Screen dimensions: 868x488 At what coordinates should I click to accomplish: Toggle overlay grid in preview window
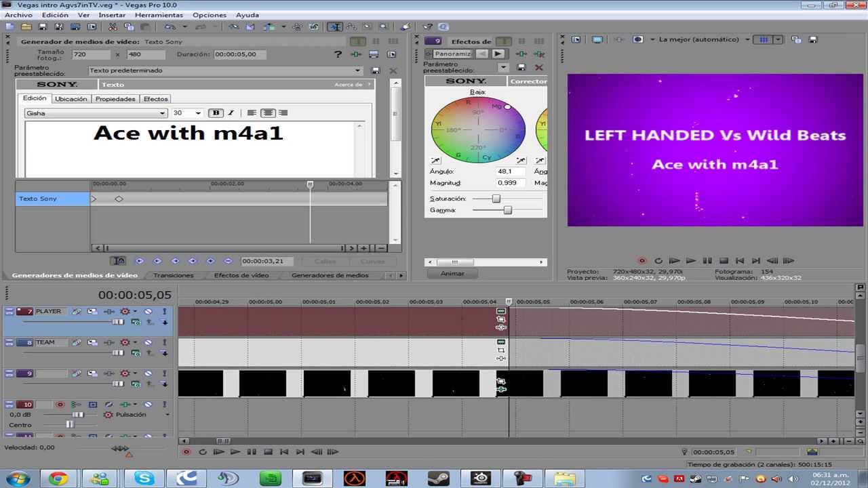click(x=764, y=39)
